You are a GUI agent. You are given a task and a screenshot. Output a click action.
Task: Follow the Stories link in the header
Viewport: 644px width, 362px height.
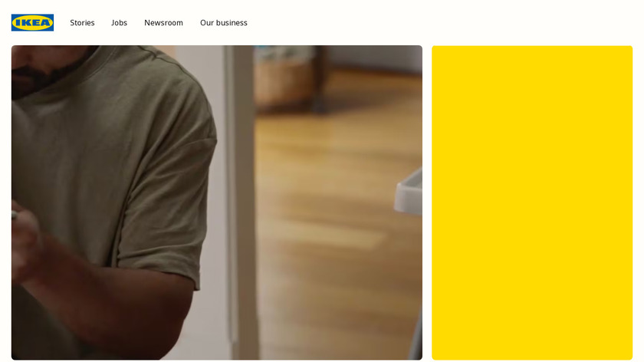tap(82, 22)
